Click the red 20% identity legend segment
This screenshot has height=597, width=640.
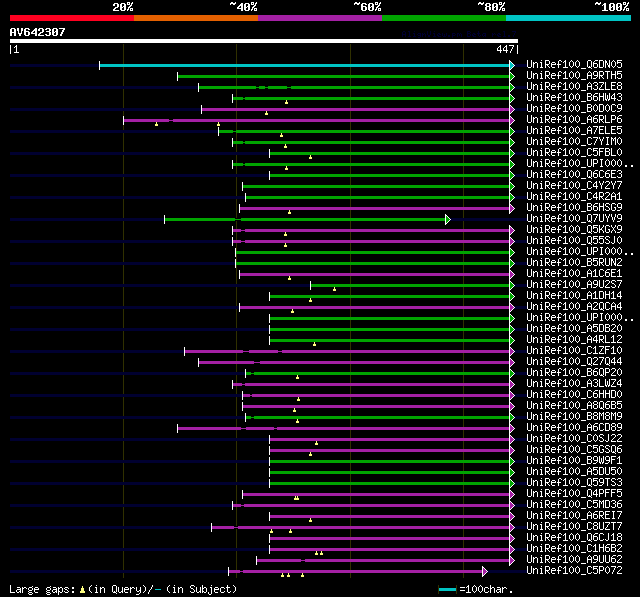(72, 18)
